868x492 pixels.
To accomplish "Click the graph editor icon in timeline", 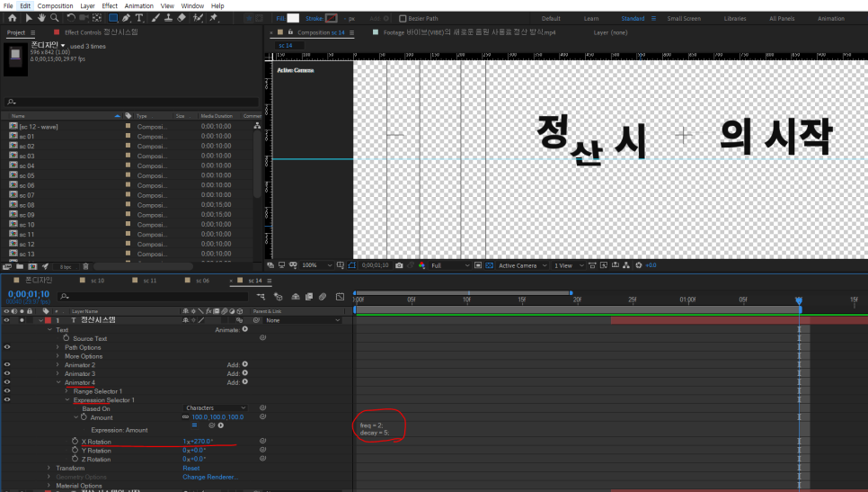I will pyautogui.click(x=340, y=297).
